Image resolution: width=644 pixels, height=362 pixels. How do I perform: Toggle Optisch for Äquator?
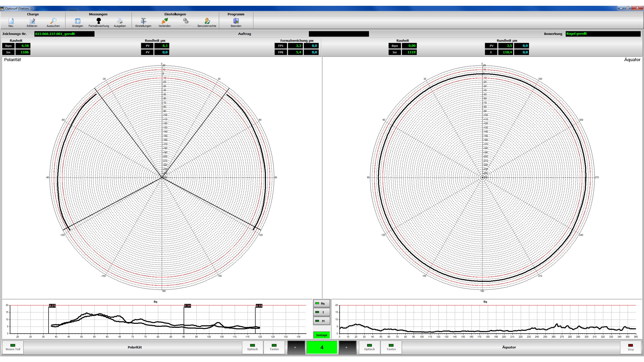(369, 347)
